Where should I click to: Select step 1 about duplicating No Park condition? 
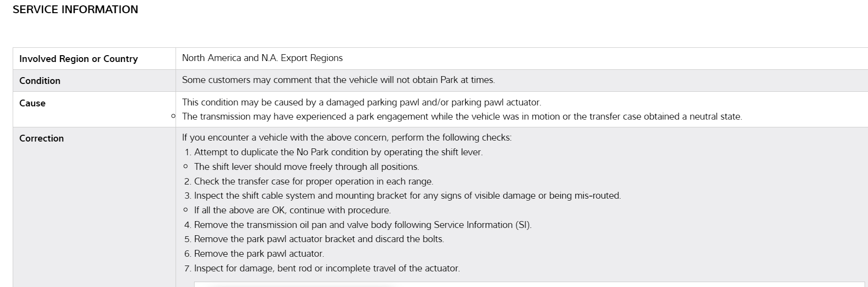(338, 152)
